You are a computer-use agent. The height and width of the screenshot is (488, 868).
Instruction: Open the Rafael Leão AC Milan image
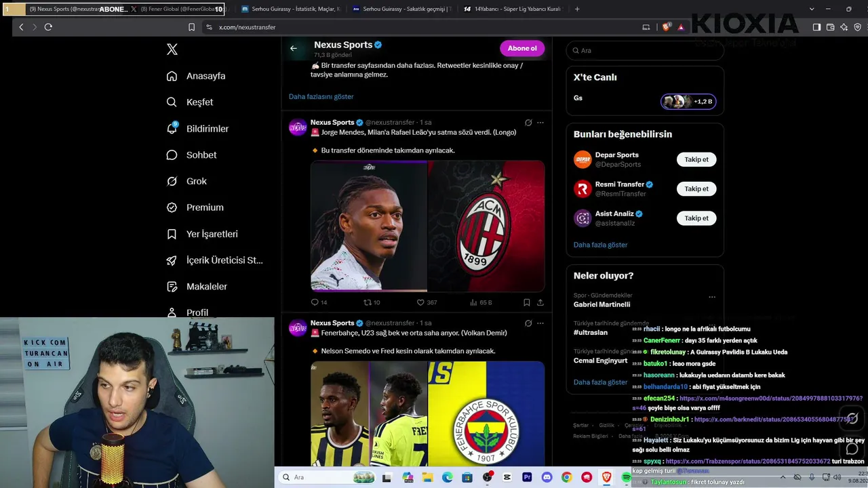428,226
